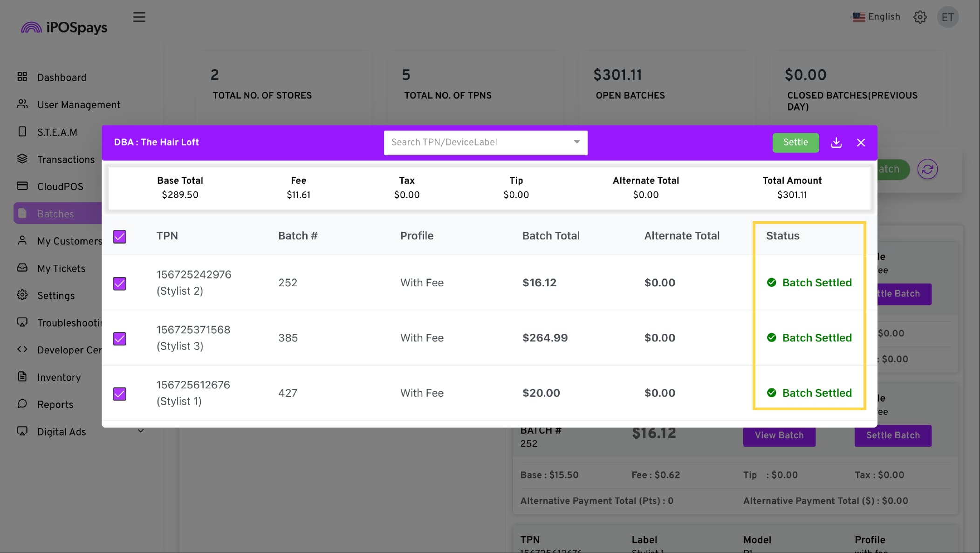
Task: Click the Reports chat icon in sidebar
Action: pyautogui.click(x=22, y=404)
